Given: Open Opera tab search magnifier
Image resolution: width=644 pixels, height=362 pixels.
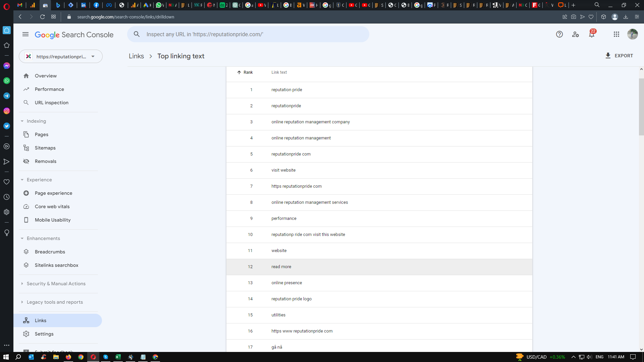Looking at the screenshot, I should pos(597,5).
